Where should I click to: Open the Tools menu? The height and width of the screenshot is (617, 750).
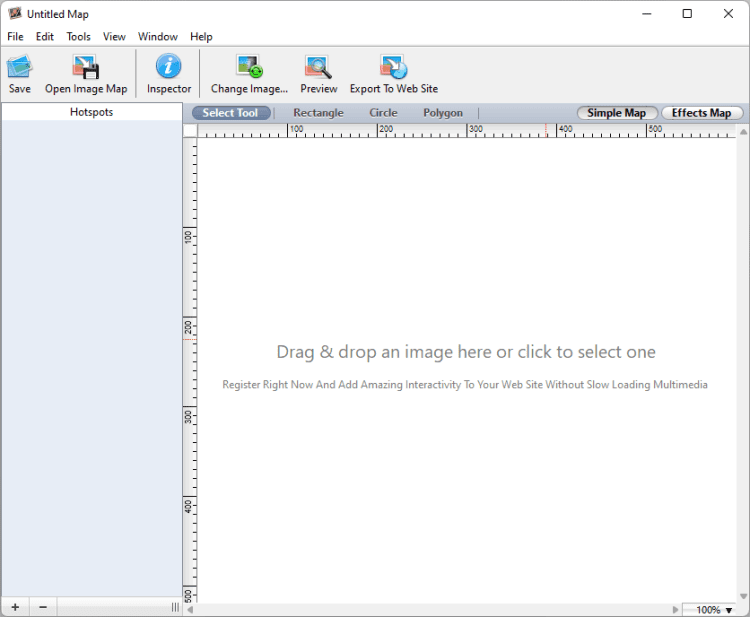[78, 36]
